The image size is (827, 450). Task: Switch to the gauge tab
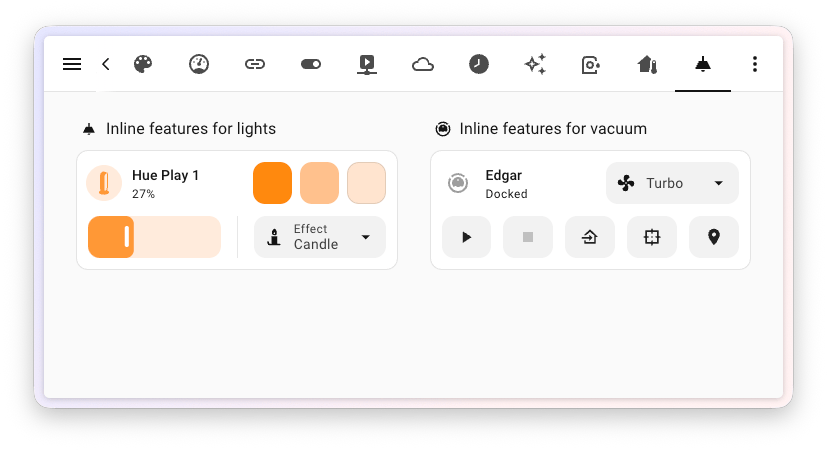pyautogui.click(x=199, y=64)
